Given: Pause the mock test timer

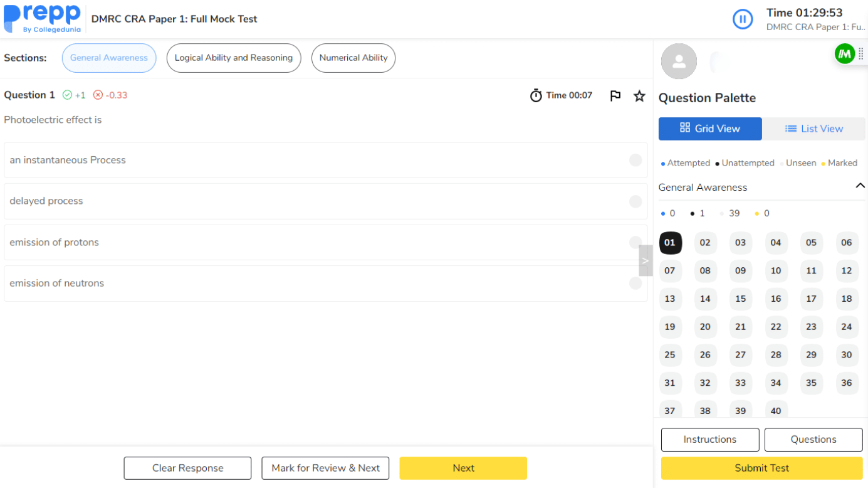Looking at the screenshot, I should click(743, 19).
